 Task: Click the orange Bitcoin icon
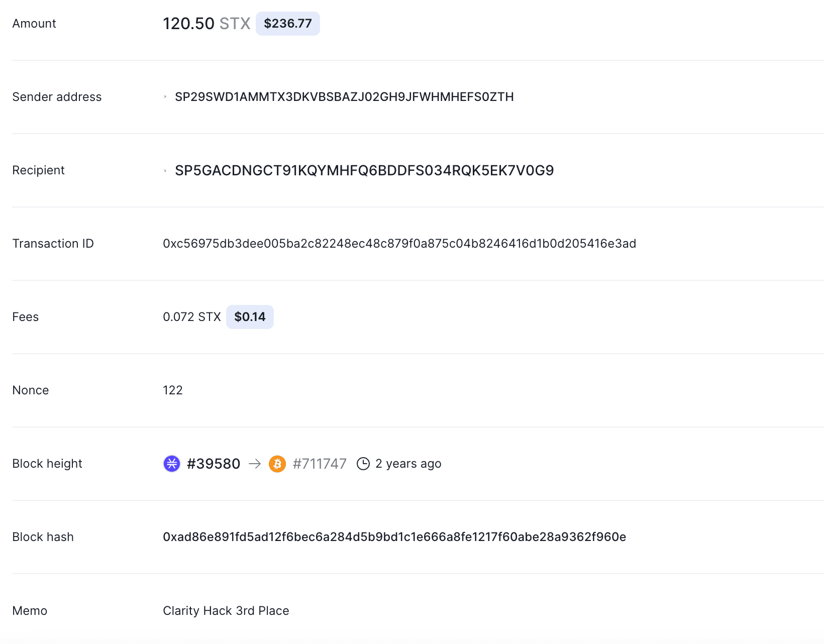[x=277, y=464]
